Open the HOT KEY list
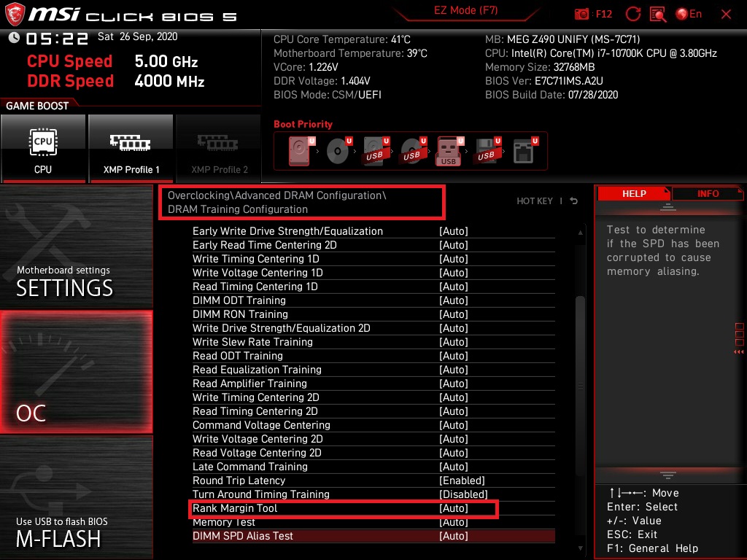Screen dimensions: 747x560 click(x=535, y=201)
